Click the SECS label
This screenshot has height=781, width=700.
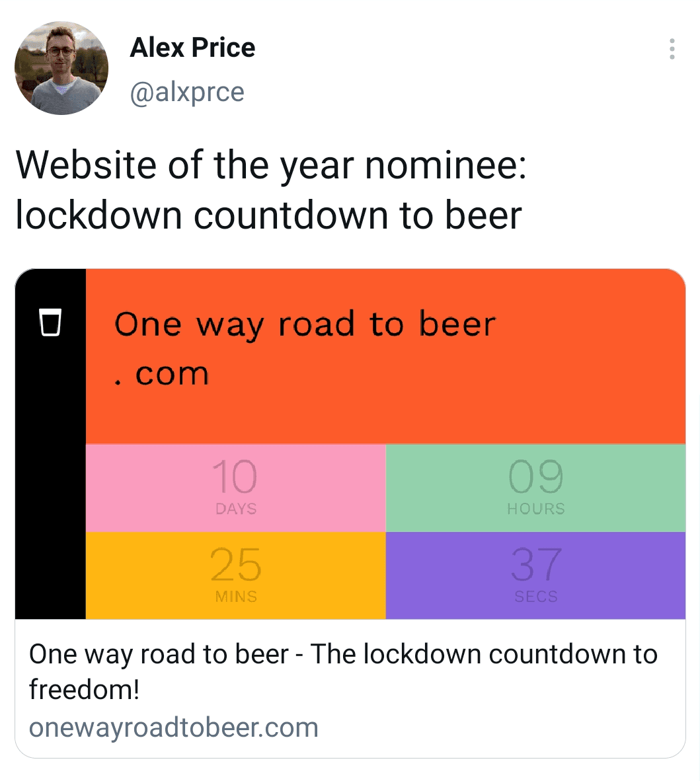pyautogui.click(x=535, y=597)
